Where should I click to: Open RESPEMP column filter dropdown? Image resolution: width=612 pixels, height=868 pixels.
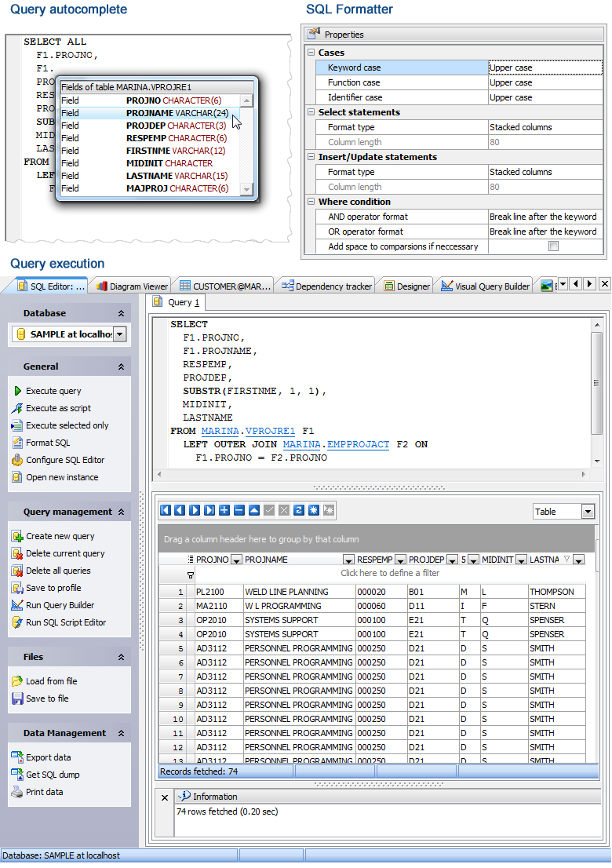pos(401,560)
